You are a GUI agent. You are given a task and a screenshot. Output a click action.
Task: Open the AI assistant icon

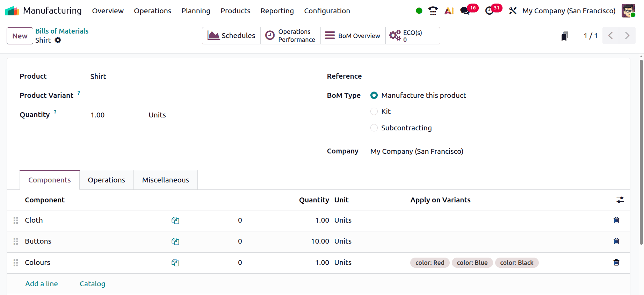point(449,11)
